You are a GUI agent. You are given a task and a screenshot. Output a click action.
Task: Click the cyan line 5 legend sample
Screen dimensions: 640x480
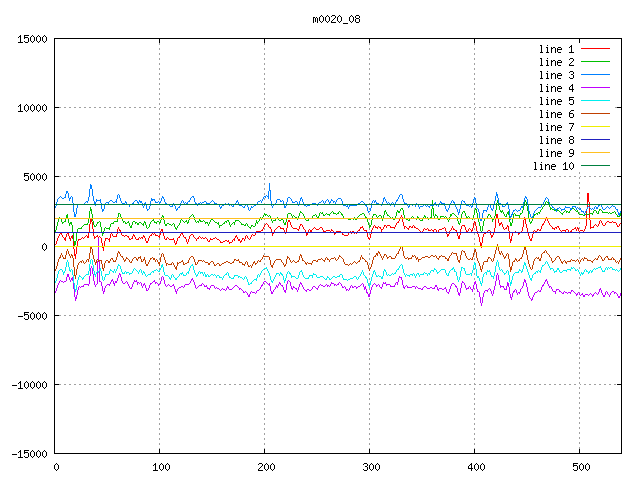(596, 101)
